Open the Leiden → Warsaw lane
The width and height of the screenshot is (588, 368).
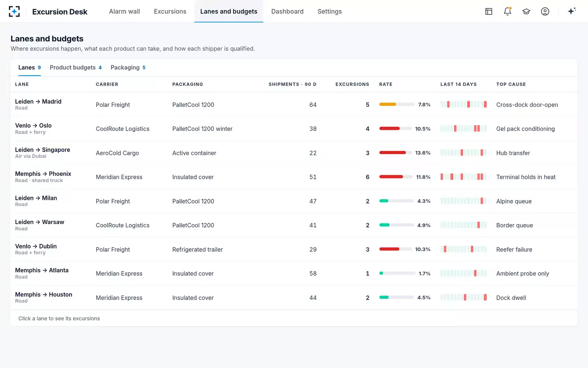294,225
